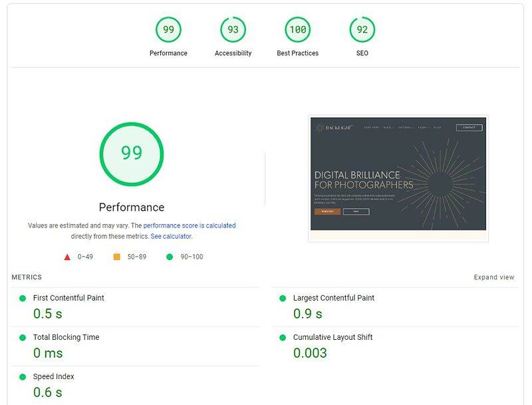Click the 'Performance' label under top gauge
This screenshot has width=532, height=405.
pos(168,53)
